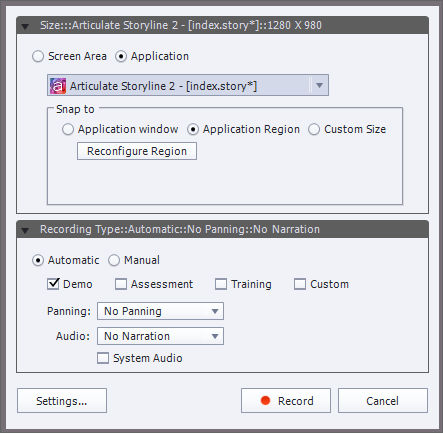Choose Custom Size snap option
Viewport: 443px width, 434px height.
(314, 129)
